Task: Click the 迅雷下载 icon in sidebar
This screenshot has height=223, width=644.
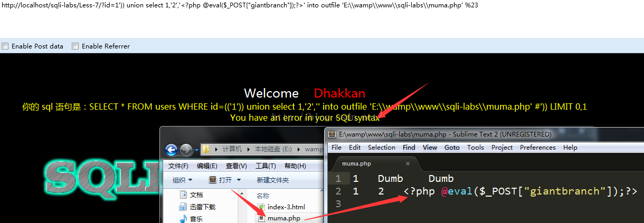Action: (x=183, y=207)
